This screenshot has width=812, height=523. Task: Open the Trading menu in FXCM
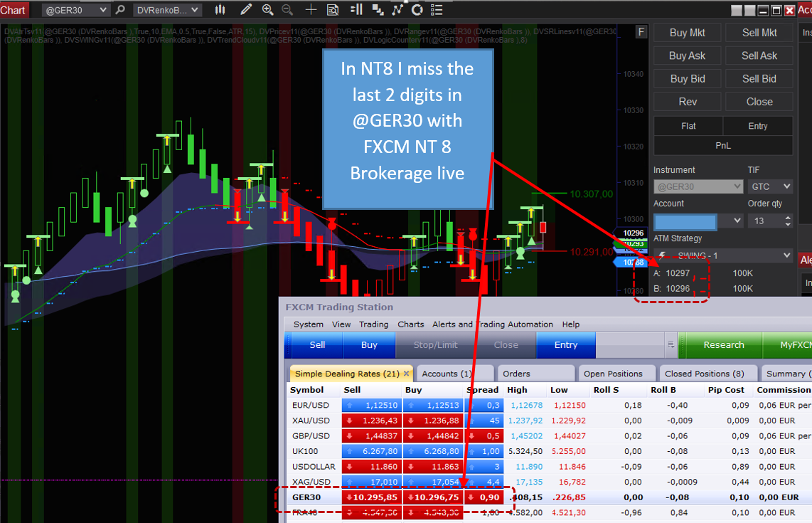click(x=373, y=324)
